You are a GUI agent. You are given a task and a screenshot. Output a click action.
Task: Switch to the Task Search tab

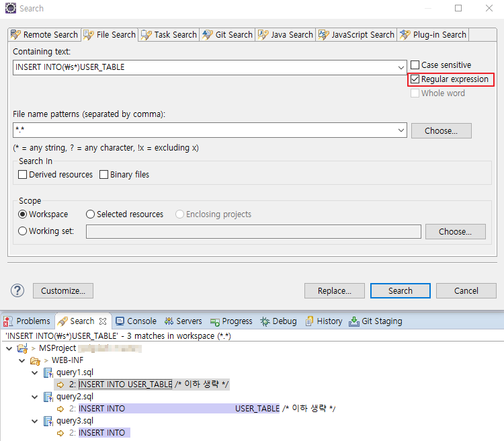pos(169,34)
